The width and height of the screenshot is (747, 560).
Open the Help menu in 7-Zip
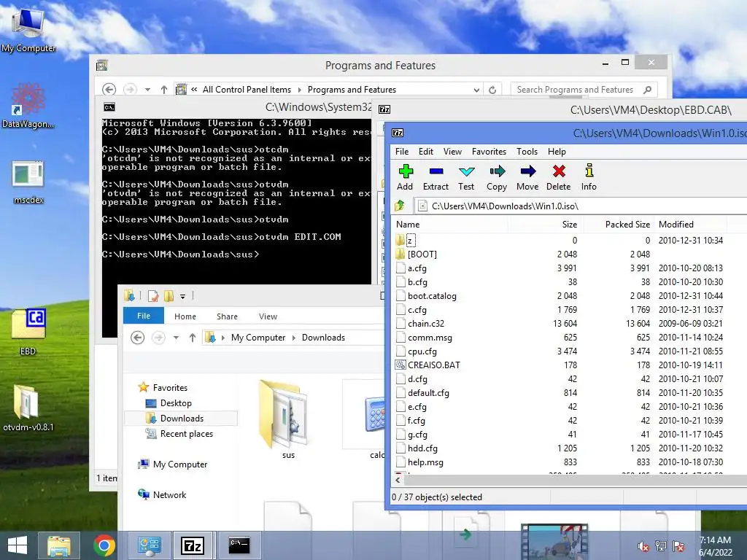[557, 152]
